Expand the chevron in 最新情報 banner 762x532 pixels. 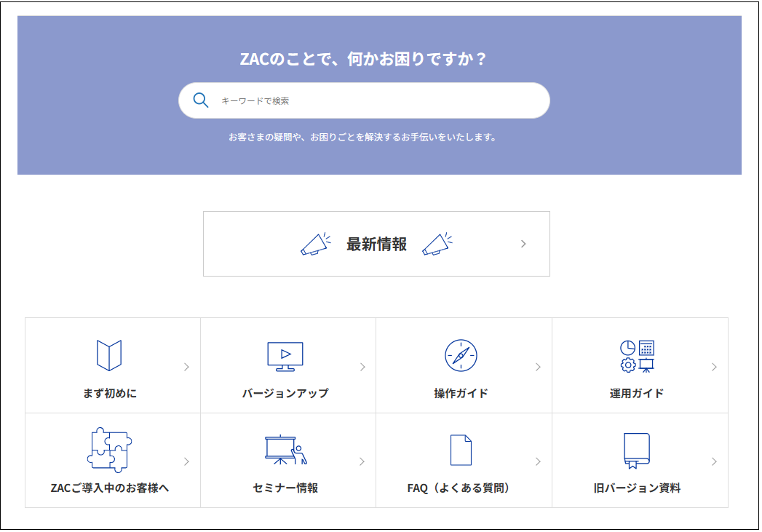pos(523,244)
